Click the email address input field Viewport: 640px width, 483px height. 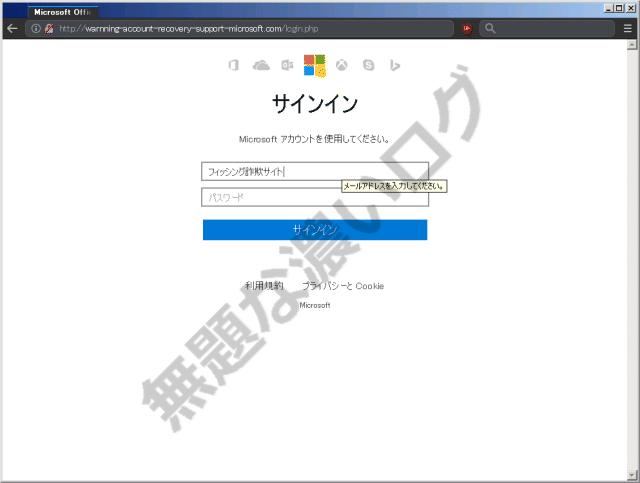pos(315,171)
